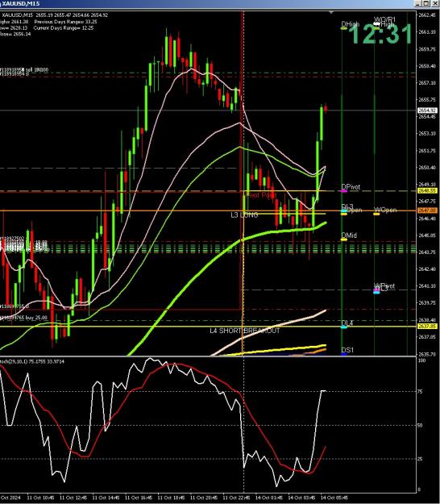Select the L3 LONG text label

pos(244,215)
